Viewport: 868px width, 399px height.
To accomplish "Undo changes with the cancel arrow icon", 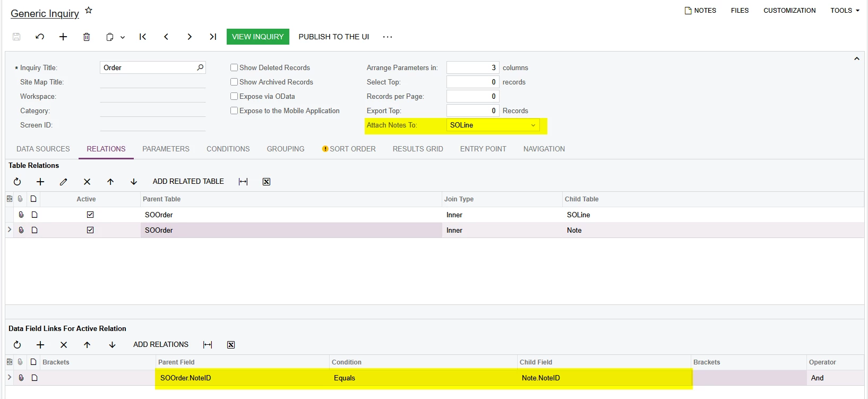I will click(40, 37).
